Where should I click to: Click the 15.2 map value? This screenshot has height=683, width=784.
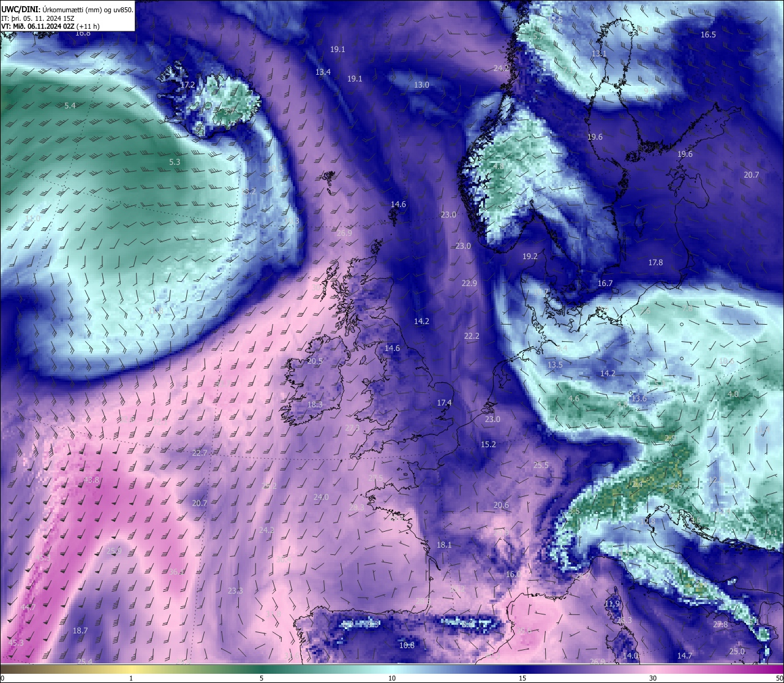click(x=488, y=444)
